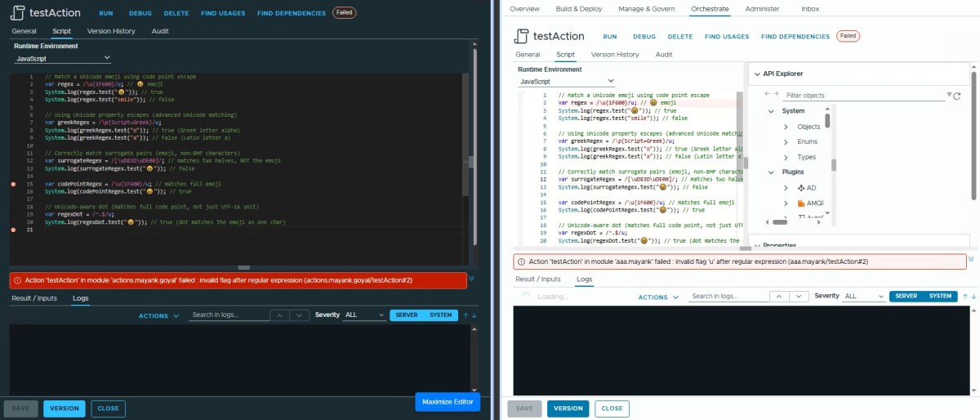This screenshot has width=980, height=420.
Task: Go to previous log match in light window
Action: point(781,297)
